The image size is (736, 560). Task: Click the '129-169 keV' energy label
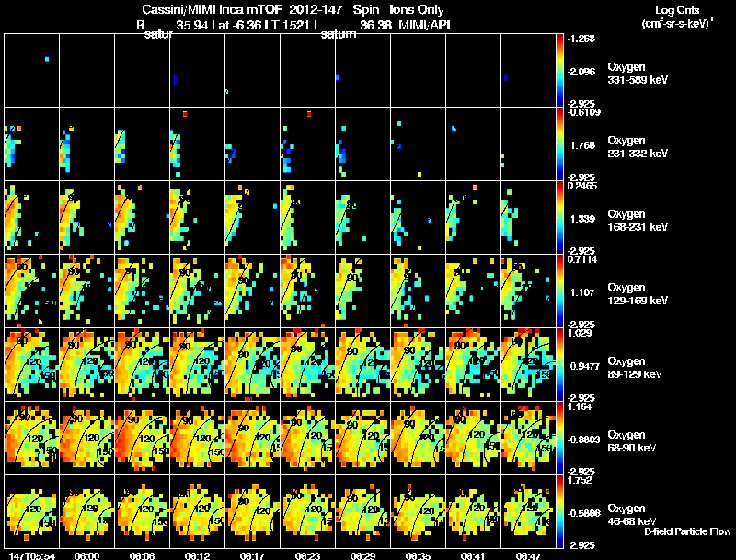[x=638, y=301]
